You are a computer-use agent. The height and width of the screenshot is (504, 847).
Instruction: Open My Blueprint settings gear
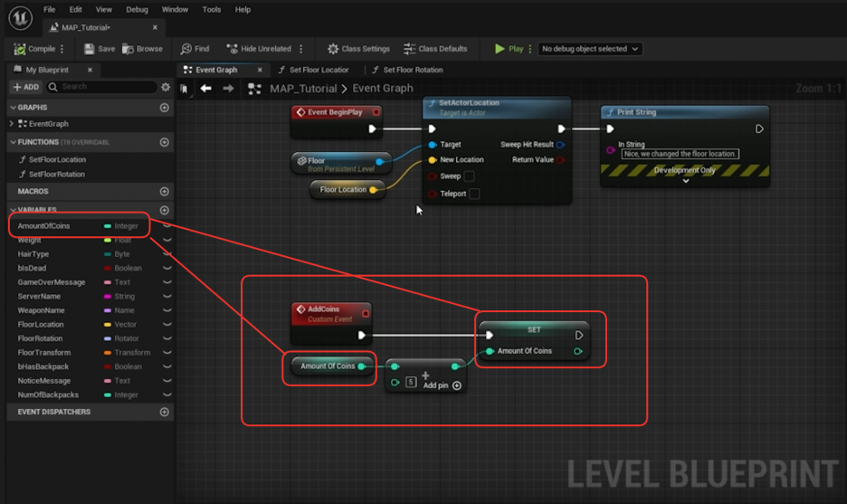(x=166, y=87)
